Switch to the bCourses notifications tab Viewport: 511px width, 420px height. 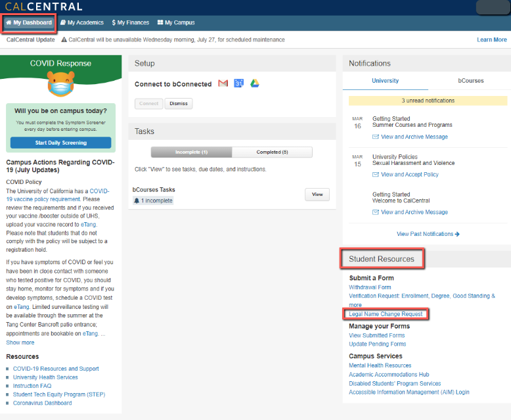pyautogui.click(x=470, y=81)
